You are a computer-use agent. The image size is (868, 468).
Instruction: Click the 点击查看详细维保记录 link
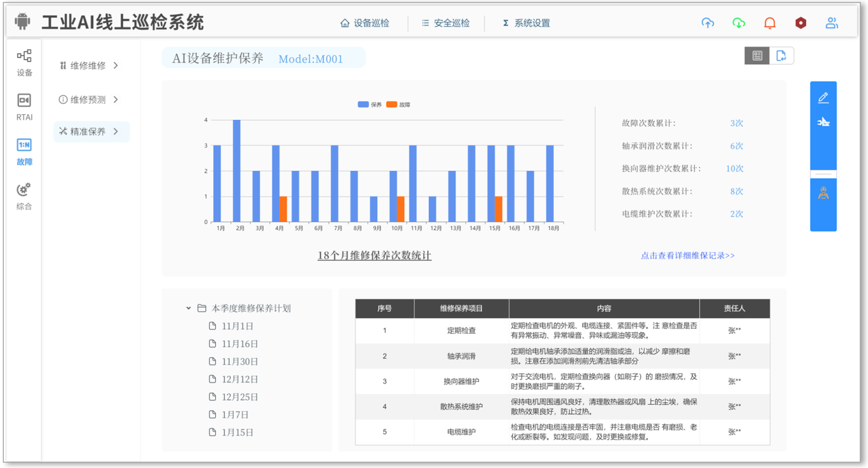coord(687,256)
